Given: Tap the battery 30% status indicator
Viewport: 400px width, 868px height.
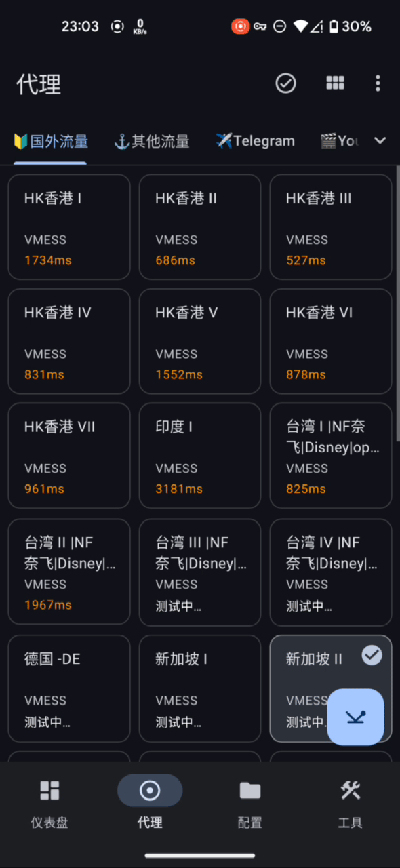Looking at the screenshot, I should click(x=351, y=26).
